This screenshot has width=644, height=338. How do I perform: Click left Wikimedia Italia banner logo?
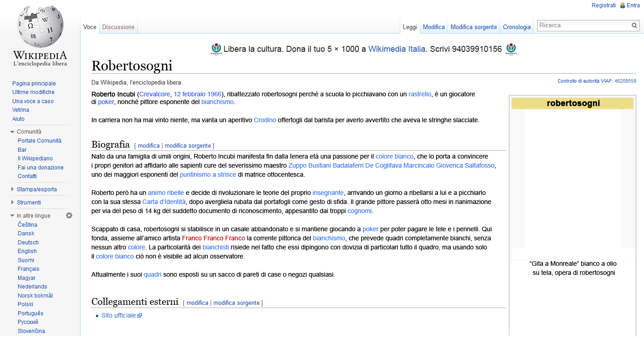point(216,49)
